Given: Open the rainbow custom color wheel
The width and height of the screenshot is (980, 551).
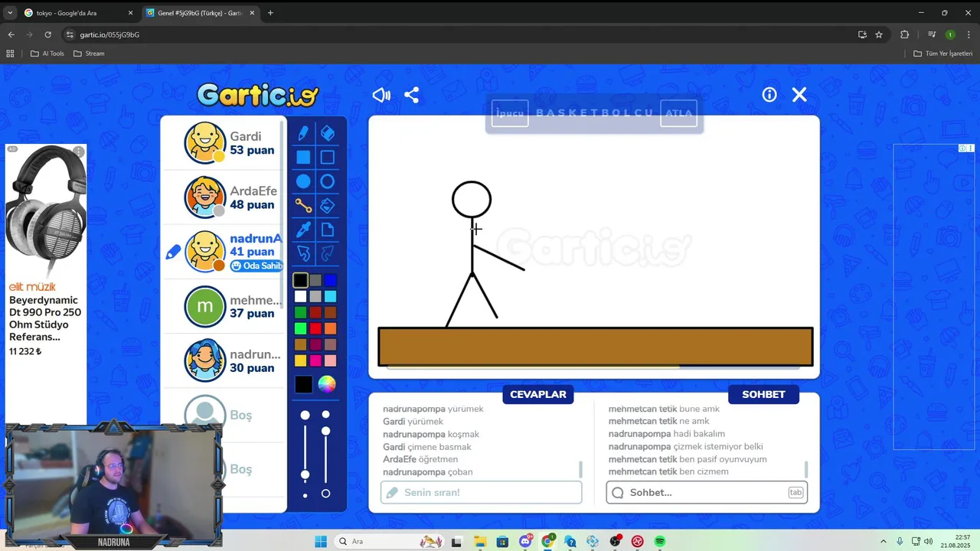Looking at the screenshot, I should pyautogui.click(x=327, y=384).
